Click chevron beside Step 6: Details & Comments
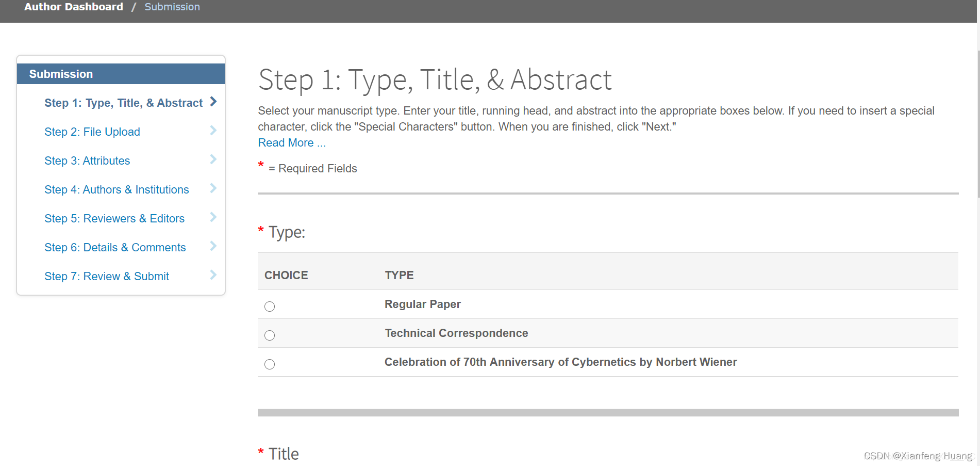The image size is (980, 466). click(213, 246)
